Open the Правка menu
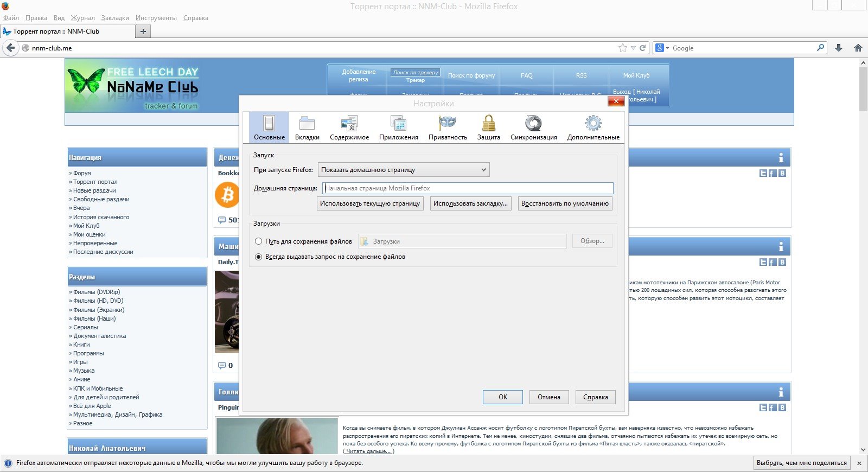 tap(36, 18)
